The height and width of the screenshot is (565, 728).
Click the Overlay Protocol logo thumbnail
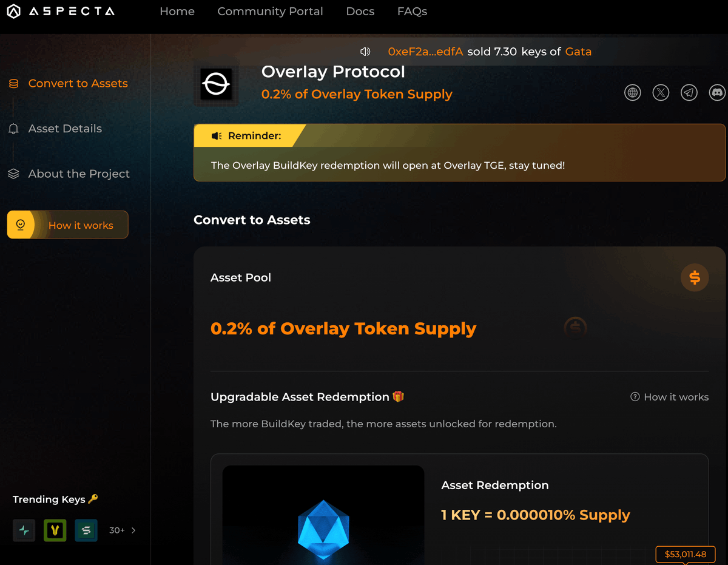(216, 84)
